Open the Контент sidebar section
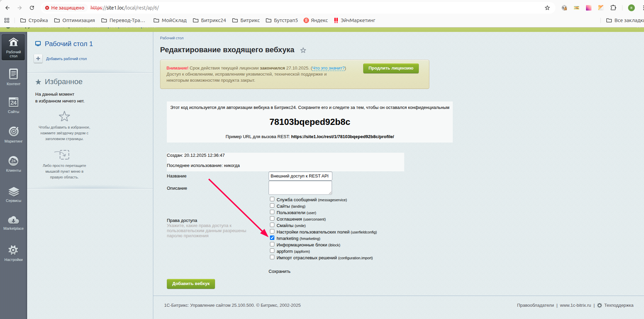Image resolution: width=644 pixels, height=319 pixels. coord(13,77)
